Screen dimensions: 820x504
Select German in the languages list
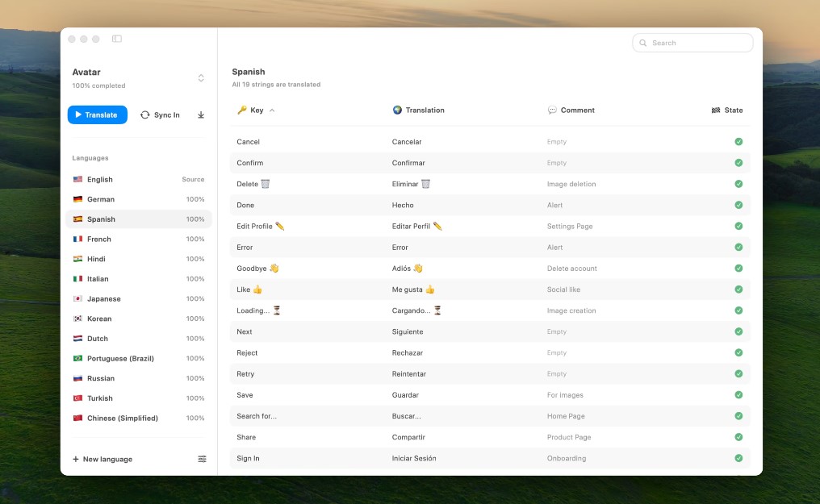(x=101, y=199)
